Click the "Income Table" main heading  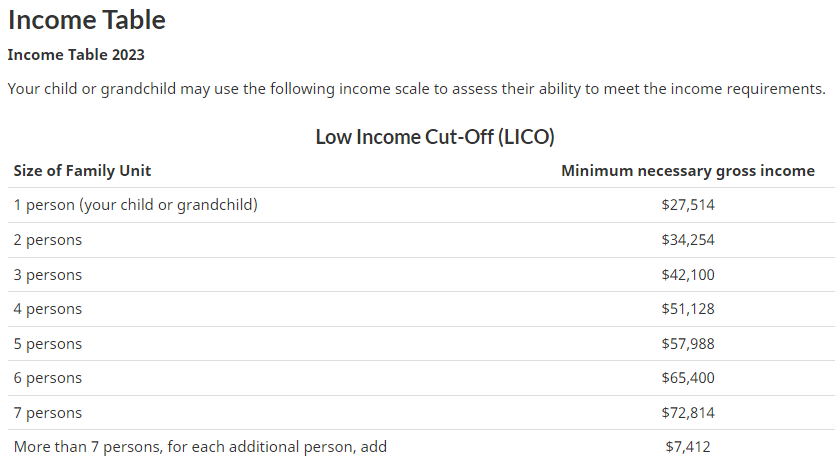(87, 19)
